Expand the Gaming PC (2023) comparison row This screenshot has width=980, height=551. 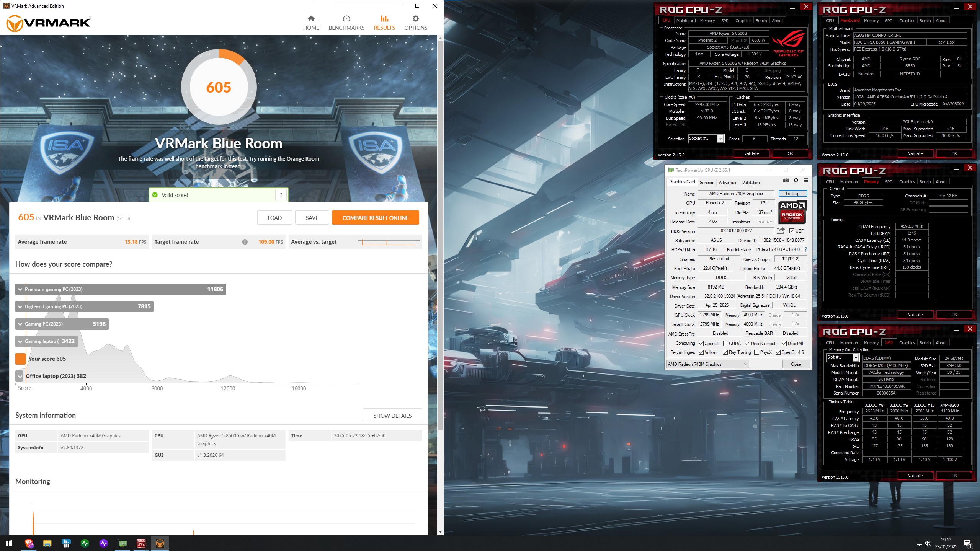click(62, 324)
